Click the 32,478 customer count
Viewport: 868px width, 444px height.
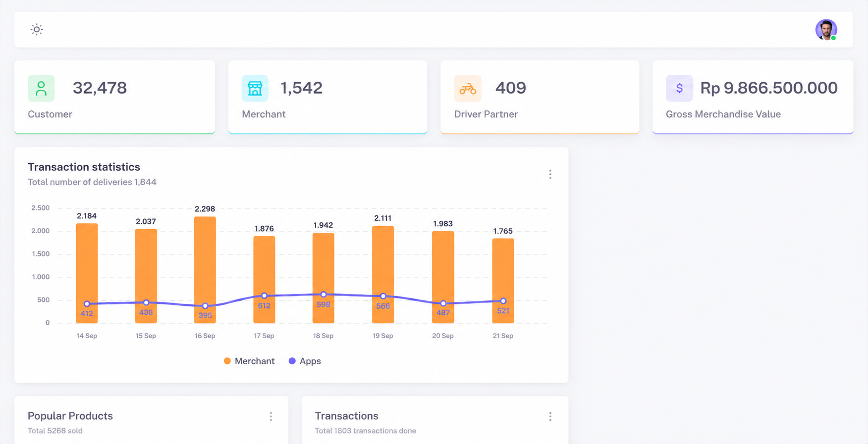100,88
